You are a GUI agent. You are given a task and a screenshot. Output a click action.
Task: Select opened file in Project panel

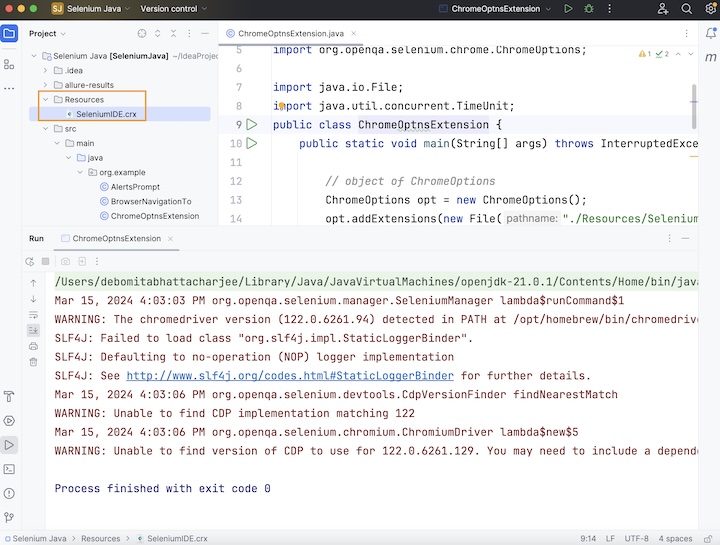142,34
